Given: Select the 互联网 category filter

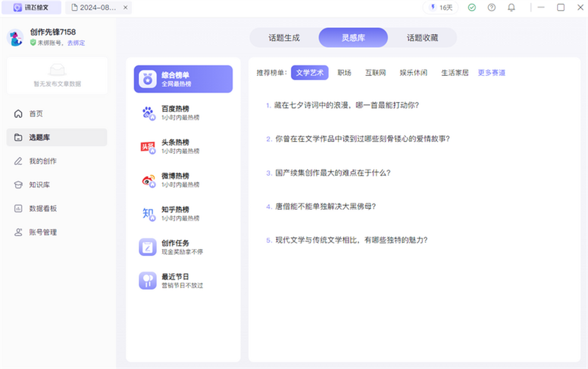Looking at the screenshot, I should (375, 73).
